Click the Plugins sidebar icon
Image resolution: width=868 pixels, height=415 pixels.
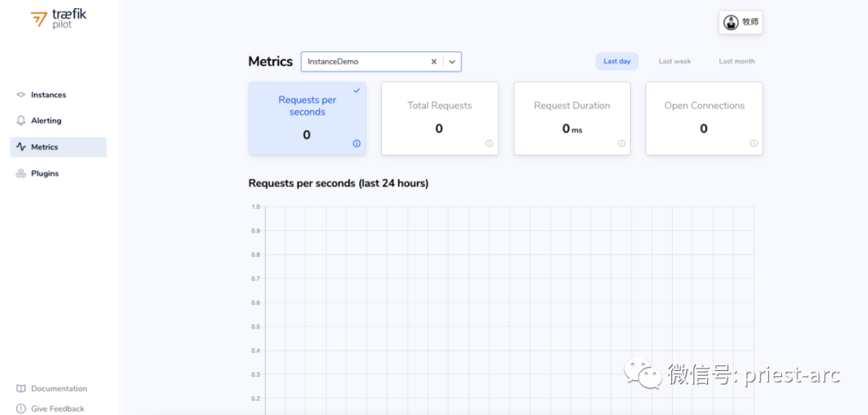point(21,174)
